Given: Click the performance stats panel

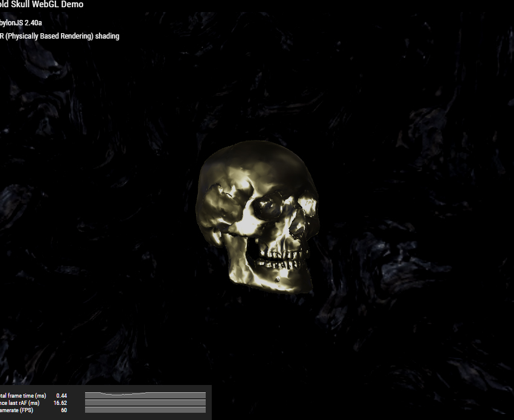Looking at the screenshot, I should click(x=106, y=403).
